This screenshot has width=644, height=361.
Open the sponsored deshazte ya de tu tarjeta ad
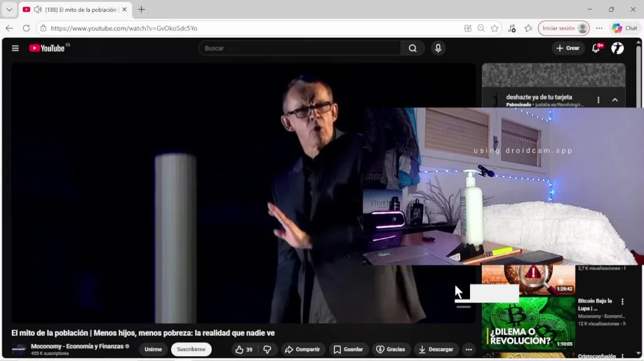[539, 97]
